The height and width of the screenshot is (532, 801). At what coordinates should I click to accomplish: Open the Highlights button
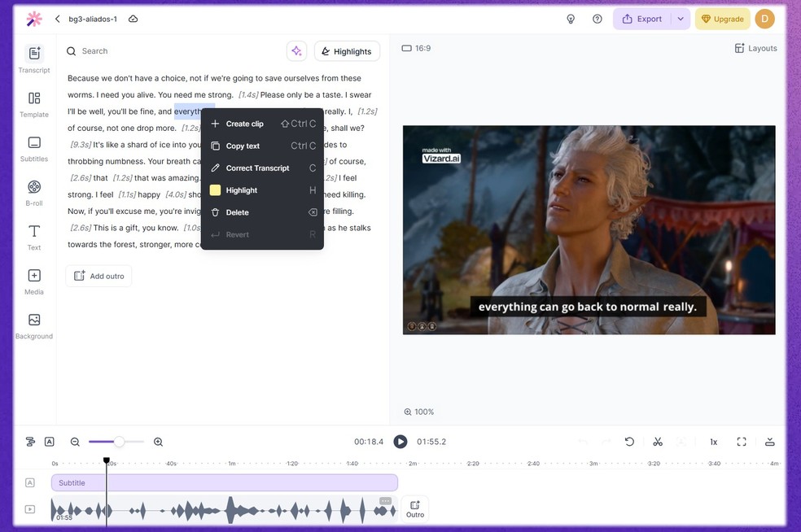pos(347,51)
